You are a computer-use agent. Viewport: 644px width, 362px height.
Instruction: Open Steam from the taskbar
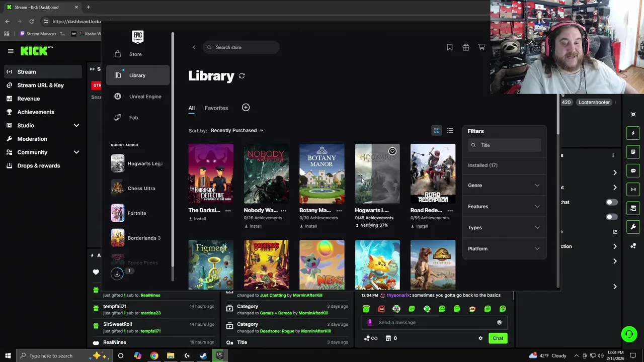click(203, 356)
